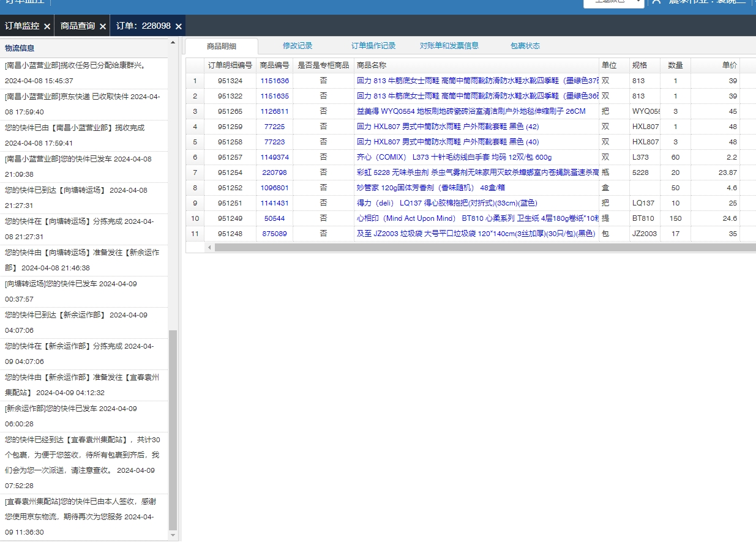Open the 商品明细 tab
Viewport: 756px width, 545px height.
(222, 46)
